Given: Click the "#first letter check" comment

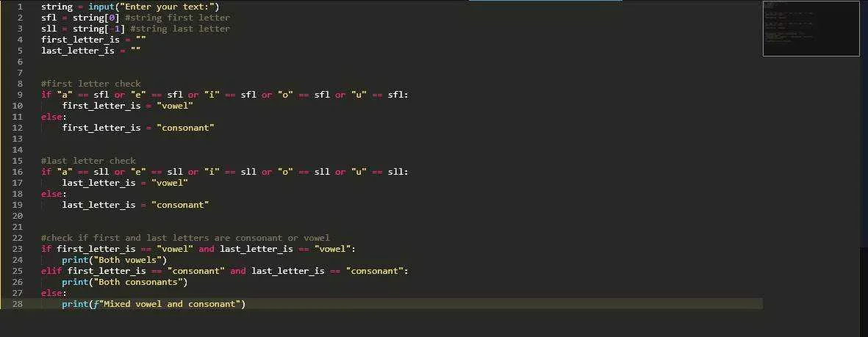Looking at the screenshot, I should point(91,84).
